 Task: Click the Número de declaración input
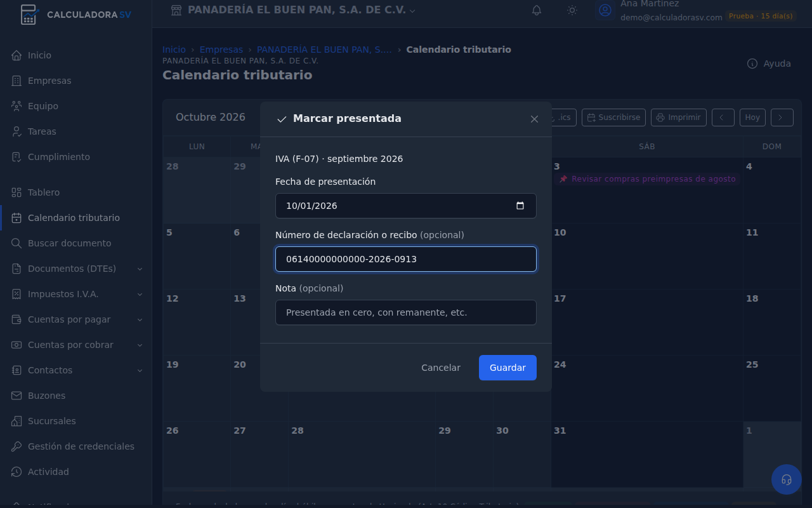point(406,259)
